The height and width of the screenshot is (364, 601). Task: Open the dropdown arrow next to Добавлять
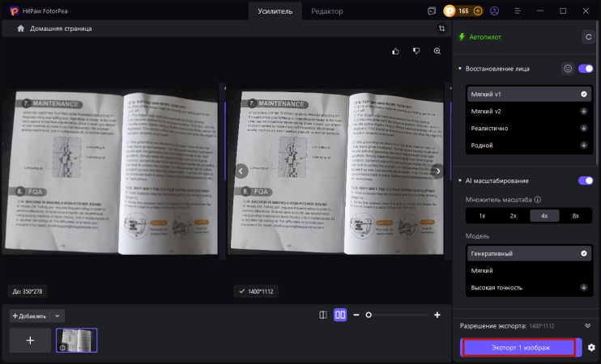pos(58,315)
